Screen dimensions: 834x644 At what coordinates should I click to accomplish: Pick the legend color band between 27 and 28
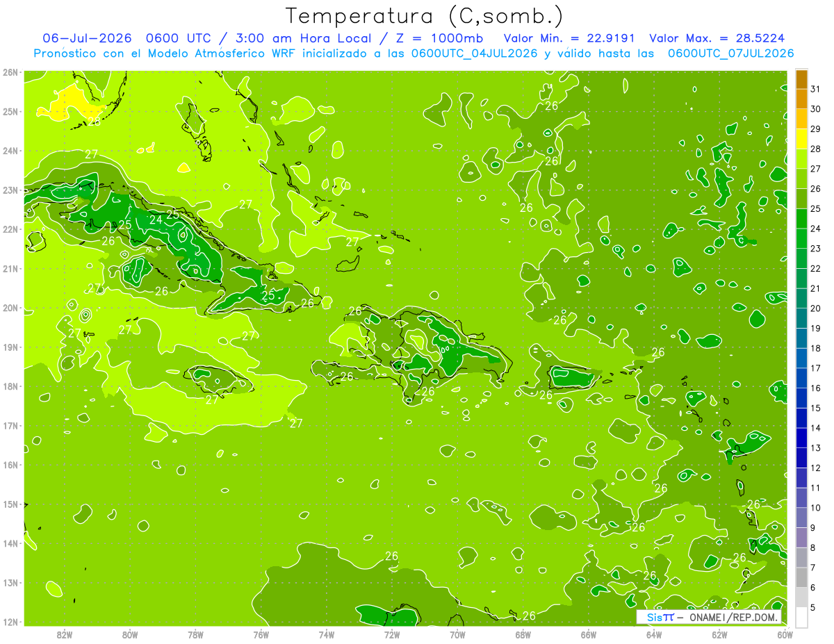coord(801,158)
